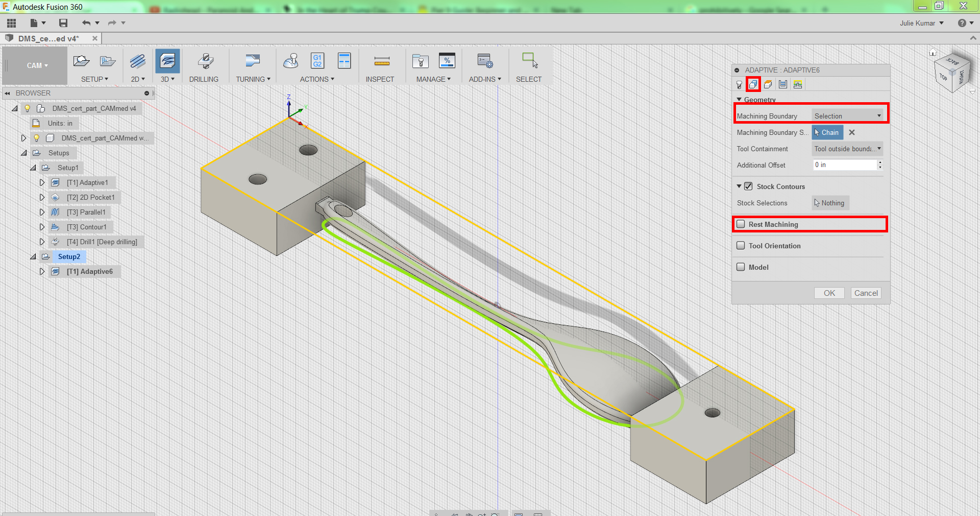This screenshot has width=980, height=516.
Task: Click the ViewCube TOP face
Action: click(x=943, y=77)
